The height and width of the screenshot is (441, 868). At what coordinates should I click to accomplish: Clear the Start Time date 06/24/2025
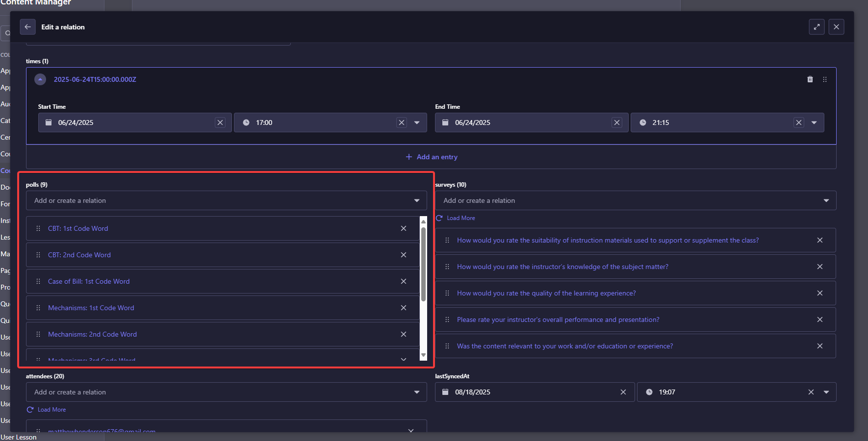(220, 122)
